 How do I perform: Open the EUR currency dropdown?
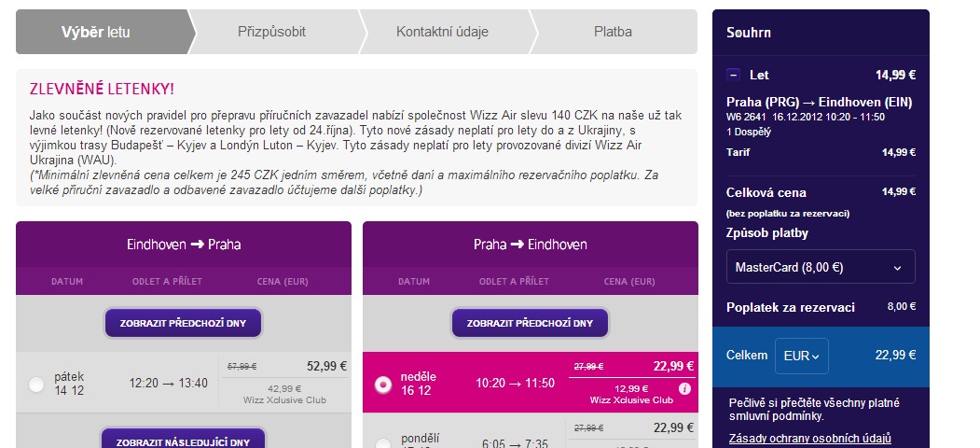(x=801, y=356)
